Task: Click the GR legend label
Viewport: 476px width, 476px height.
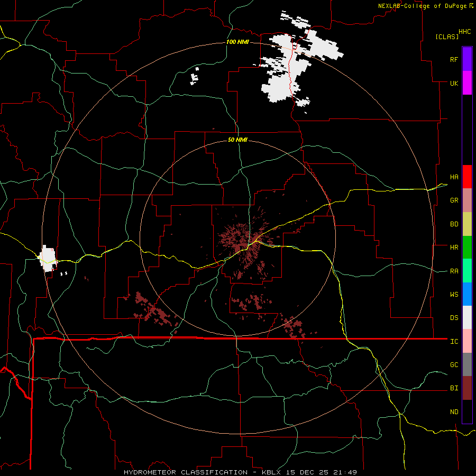Action: tap(454, 200)
